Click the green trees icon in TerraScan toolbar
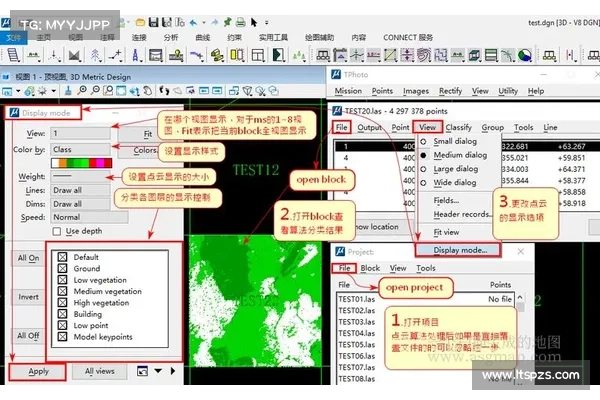Viewport: 600px width, 400px height. point(299,56)
